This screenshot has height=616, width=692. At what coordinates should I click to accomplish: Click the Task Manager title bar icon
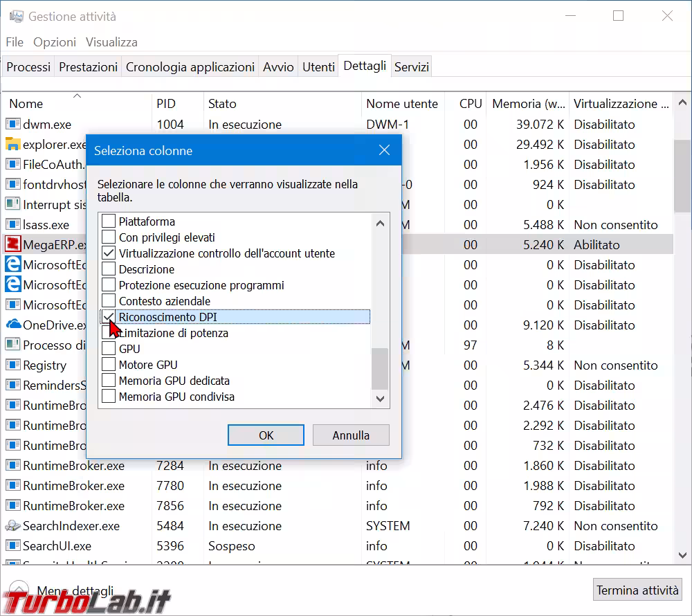coord(16,17)
